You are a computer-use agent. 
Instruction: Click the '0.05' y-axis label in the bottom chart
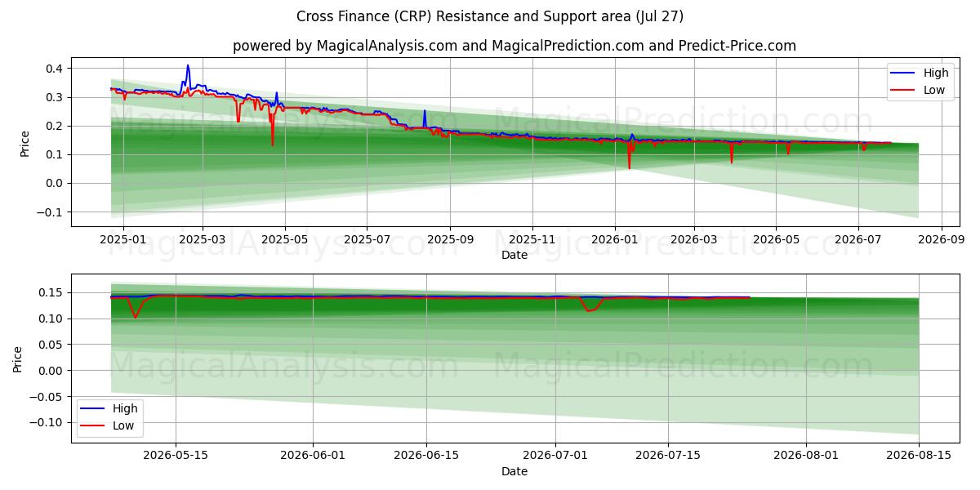coord(52,345)
